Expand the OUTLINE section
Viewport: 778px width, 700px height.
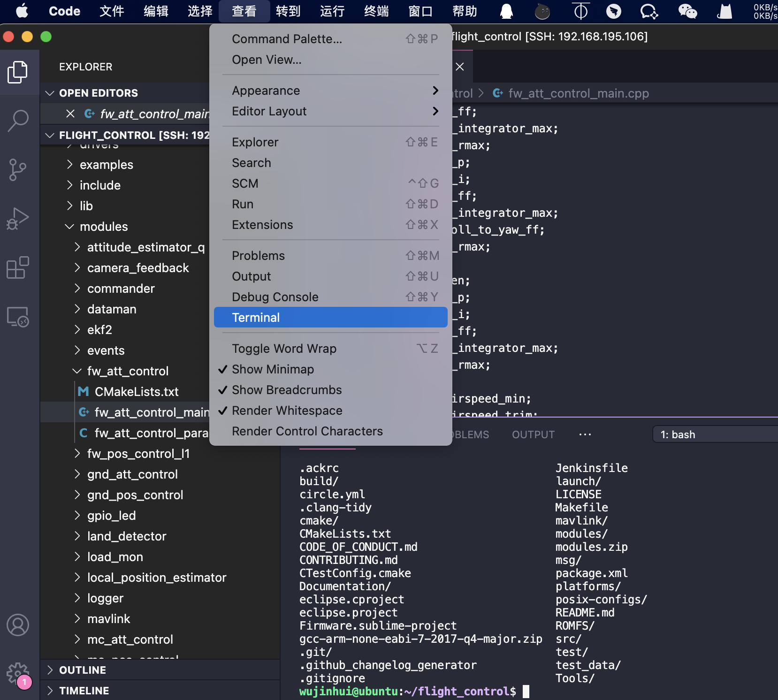83,670
